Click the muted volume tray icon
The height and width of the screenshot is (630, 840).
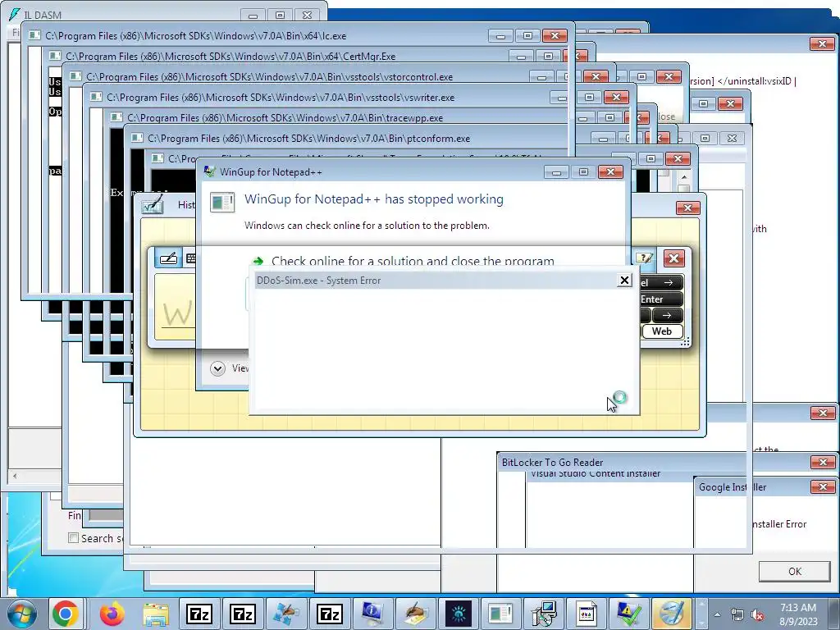tap(757, 614)
